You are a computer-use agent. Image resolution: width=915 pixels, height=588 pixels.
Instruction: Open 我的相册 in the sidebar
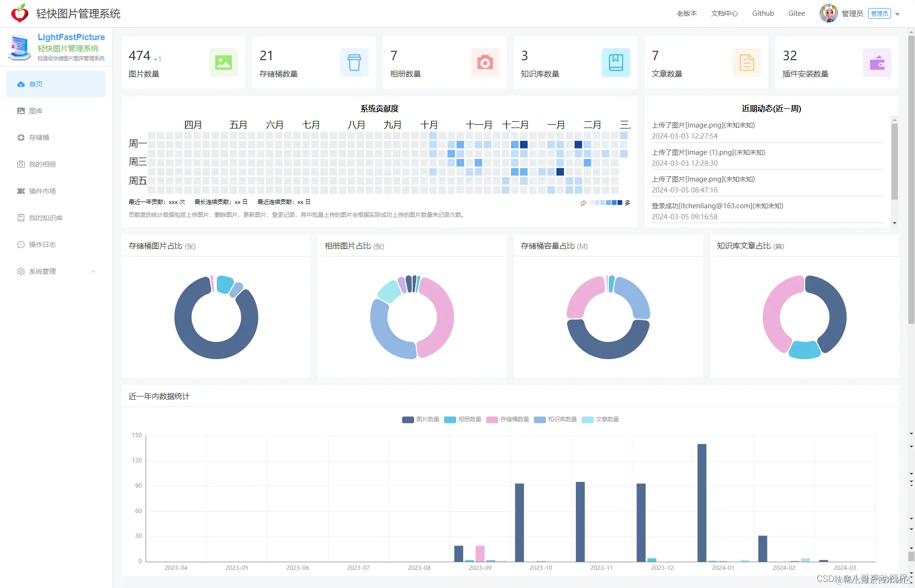click(x=55, y=164)
